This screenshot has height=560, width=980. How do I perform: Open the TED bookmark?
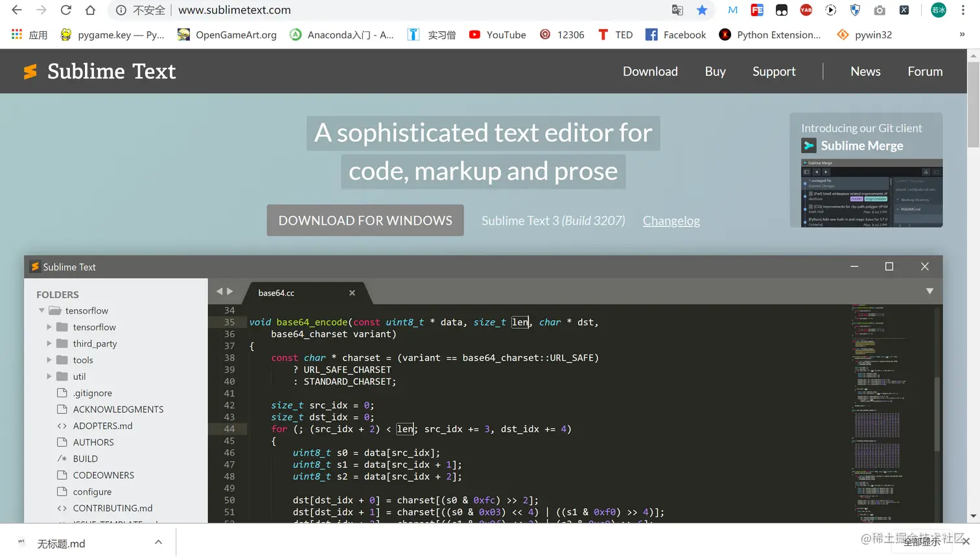pyautogui.click(x=615, y=34)
